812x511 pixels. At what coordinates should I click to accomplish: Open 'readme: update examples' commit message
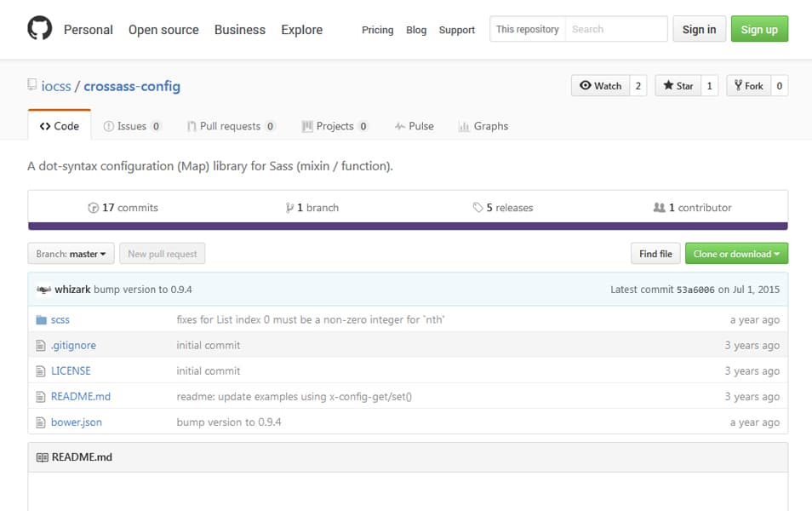tap(294, 397)
